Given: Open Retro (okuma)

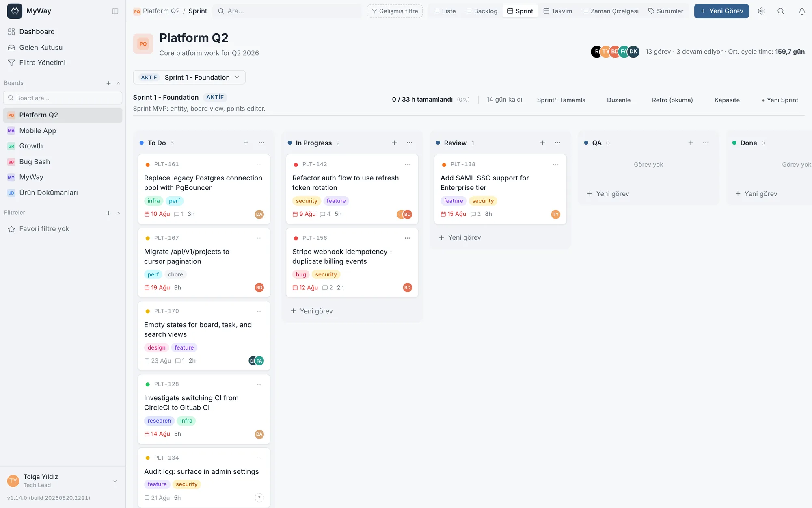Looking at the screenshot, I should 672,100.
